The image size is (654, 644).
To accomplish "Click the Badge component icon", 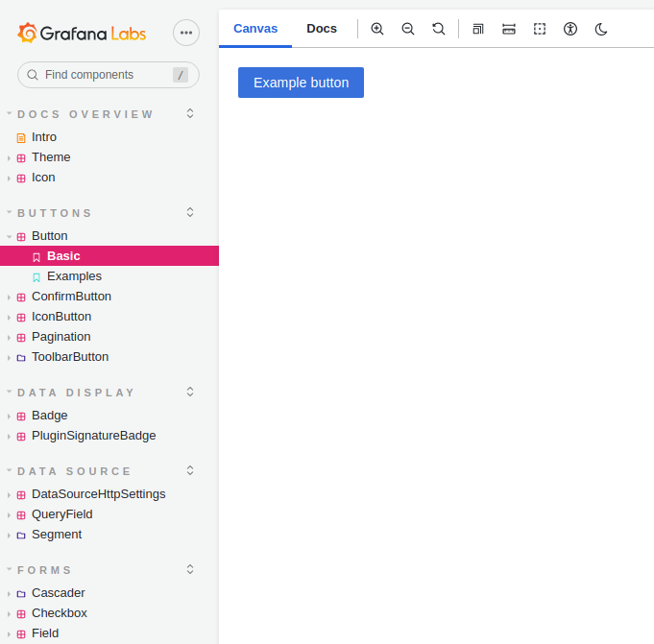I will (x=21, y=417).
